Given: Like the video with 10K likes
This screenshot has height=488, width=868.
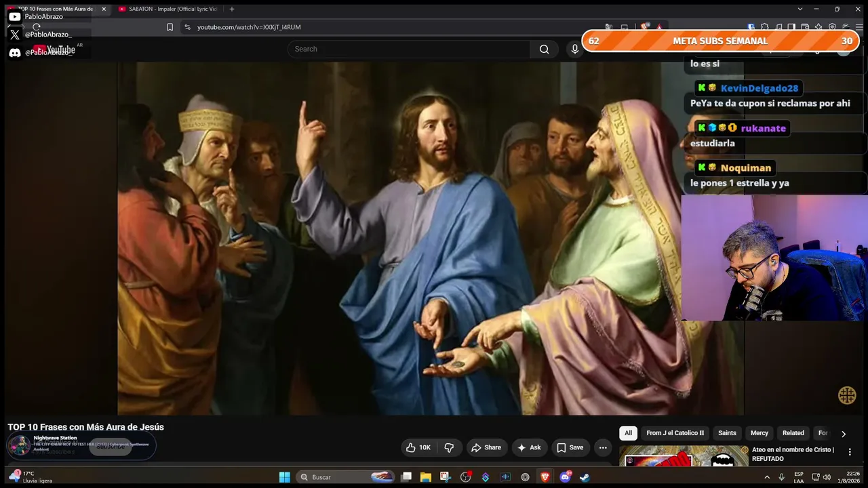Looking at the screenshot, I should tap(418, 447).
